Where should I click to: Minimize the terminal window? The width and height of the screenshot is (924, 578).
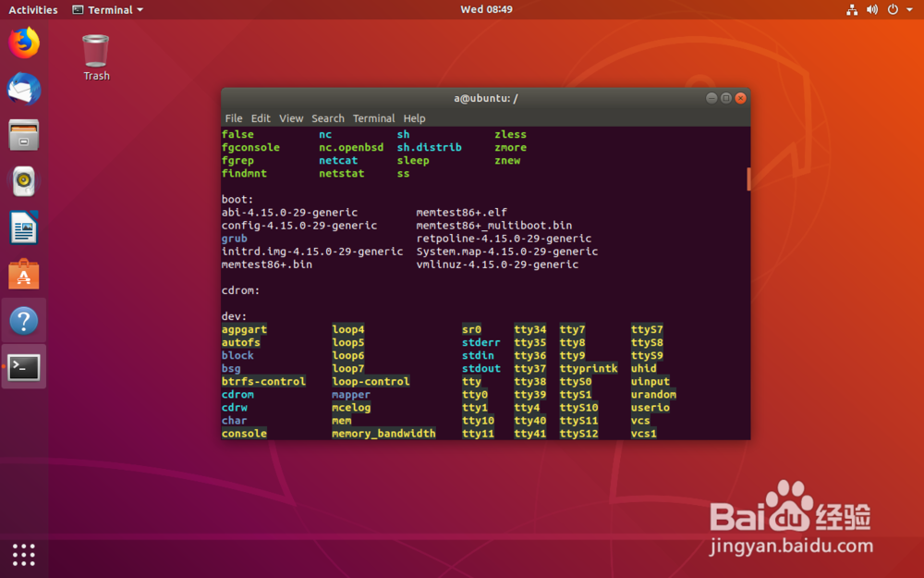pos(711,98)
